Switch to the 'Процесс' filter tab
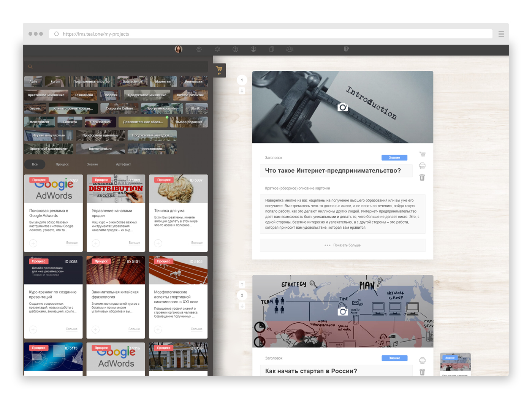The width and height of the screenshot is (532, 399). tap(62, 164)
